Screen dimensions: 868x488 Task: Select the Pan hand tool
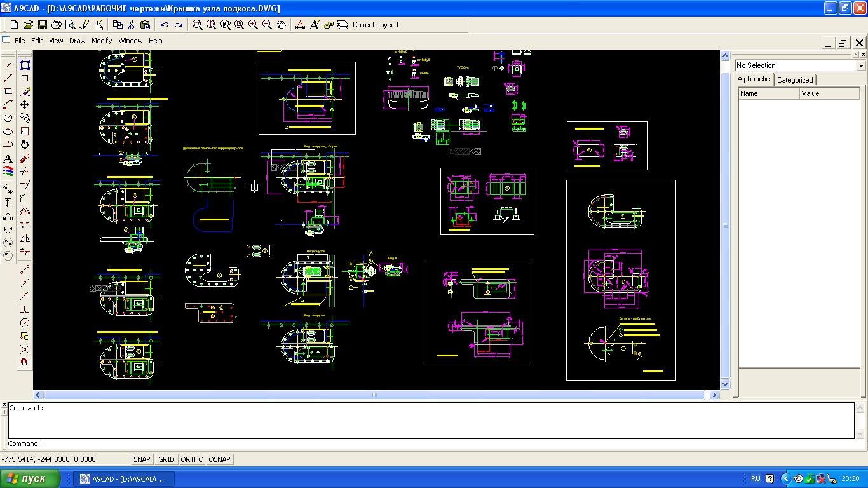281,25
